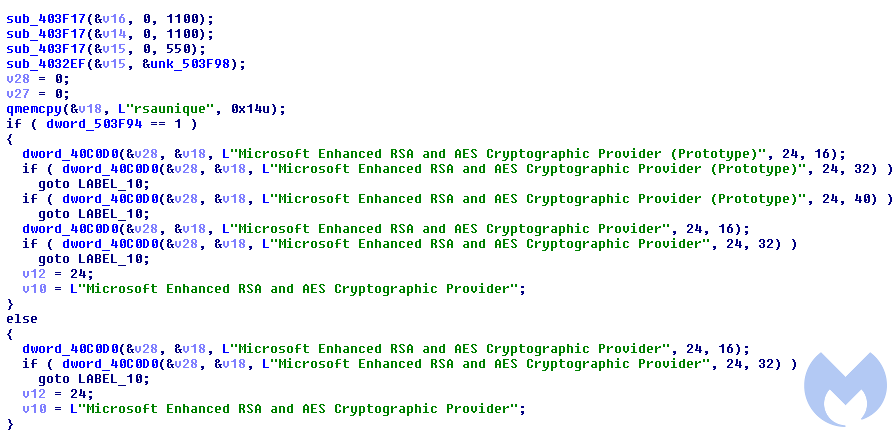Image resolution: width=896 pixels, height=432 pixels.
Task: Click the Malwarebytes watermark logo
Action: click(x=847, y=390)
